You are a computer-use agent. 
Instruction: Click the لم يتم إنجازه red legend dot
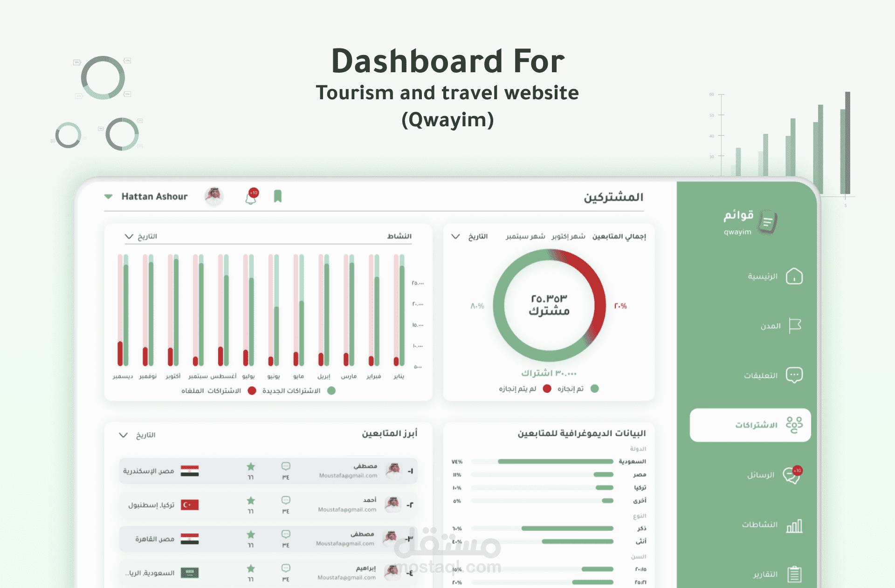pyautogui.click(x=547, y=389)
